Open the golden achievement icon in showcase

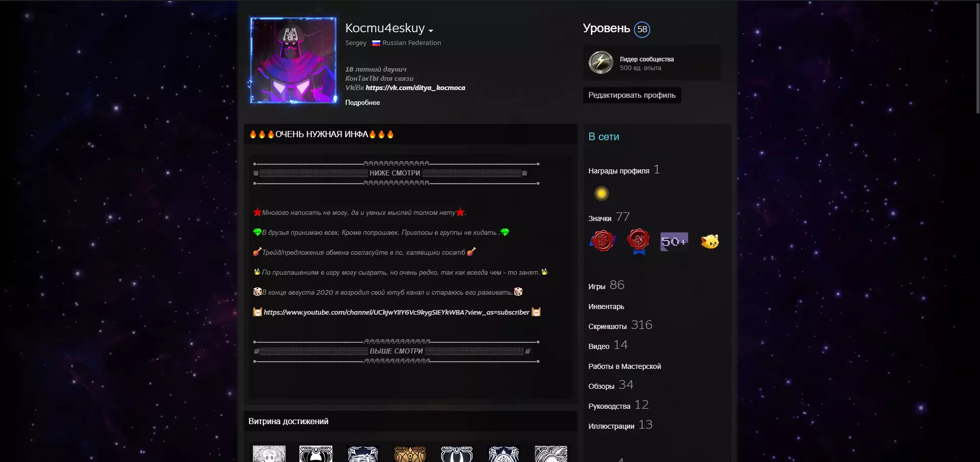[410, 454]
